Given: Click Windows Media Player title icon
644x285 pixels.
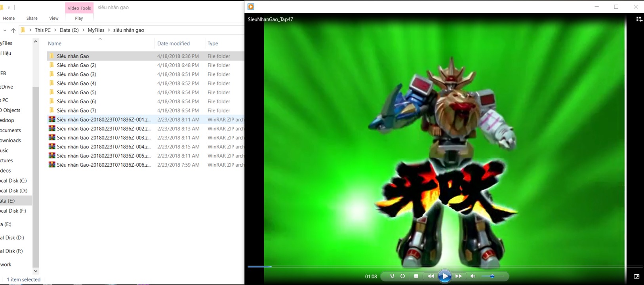Looking at the screenshot, I should click(x=251, y=7).
